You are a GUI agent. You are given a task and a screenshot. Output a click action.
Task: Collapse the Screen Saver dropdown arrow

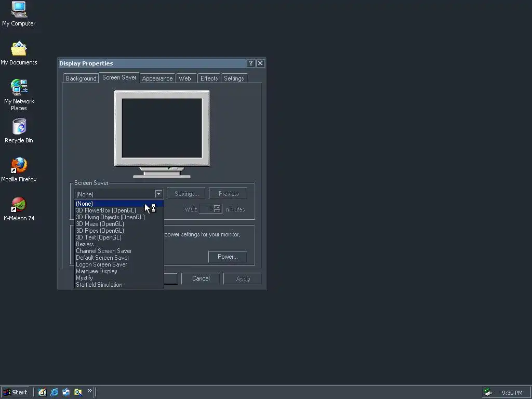(158, 194)
